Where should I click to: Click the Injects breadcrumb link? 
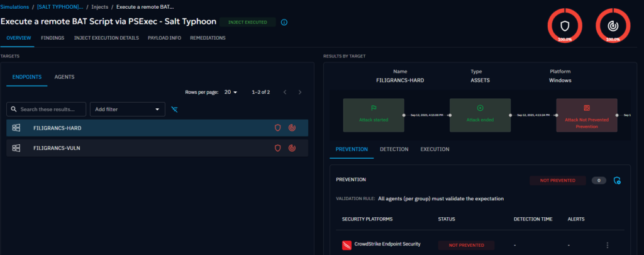[100, 6]
